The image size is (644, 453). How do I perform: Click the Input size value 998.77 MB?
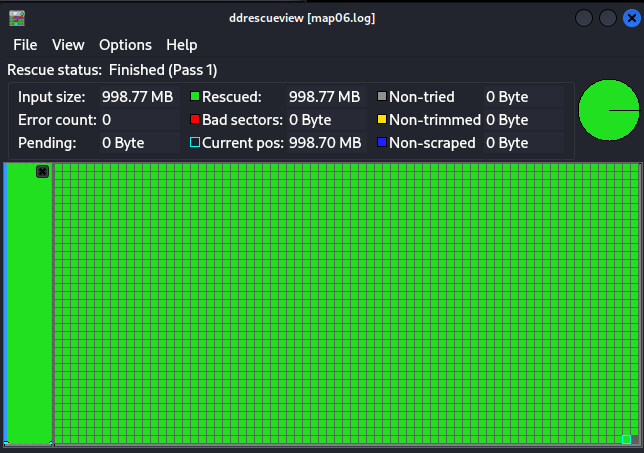(137, 97)
